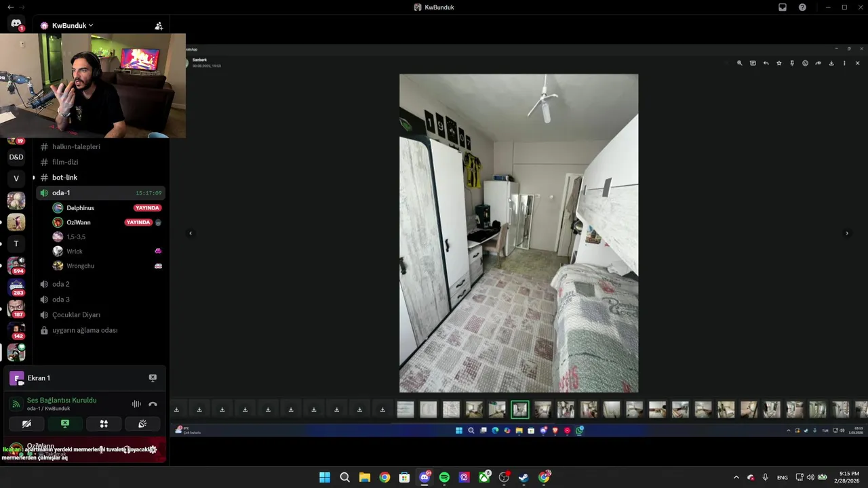The image size is (868, 488).
Task: Select the highlighted green-bordered thumbnail
Action: point(520,409)
